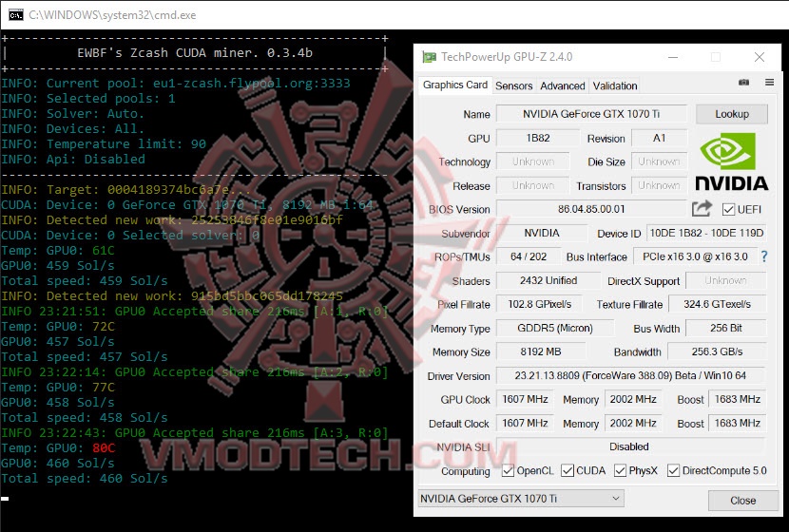Viewport: 789px width, 532px height.
Task: Click 'Temperature limit: 90' in cmd
Action: pos(126,144)
